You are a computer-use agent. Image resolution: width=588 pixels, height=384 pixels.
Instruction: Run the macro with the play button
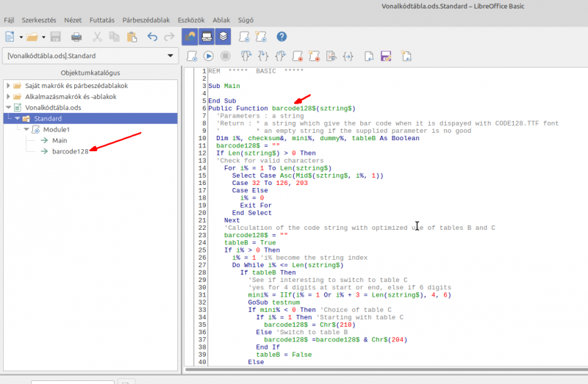[x=209, y=57]
